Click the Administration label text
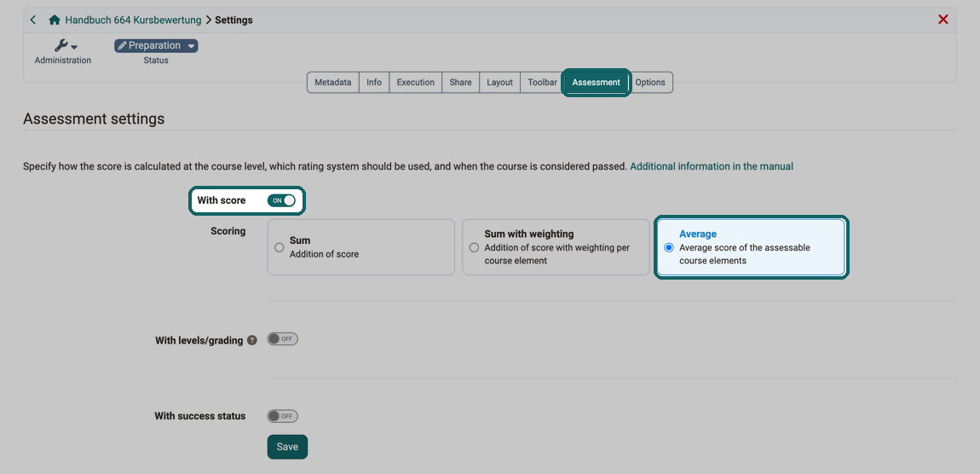980x474 pixels. (x=62, y=61)
